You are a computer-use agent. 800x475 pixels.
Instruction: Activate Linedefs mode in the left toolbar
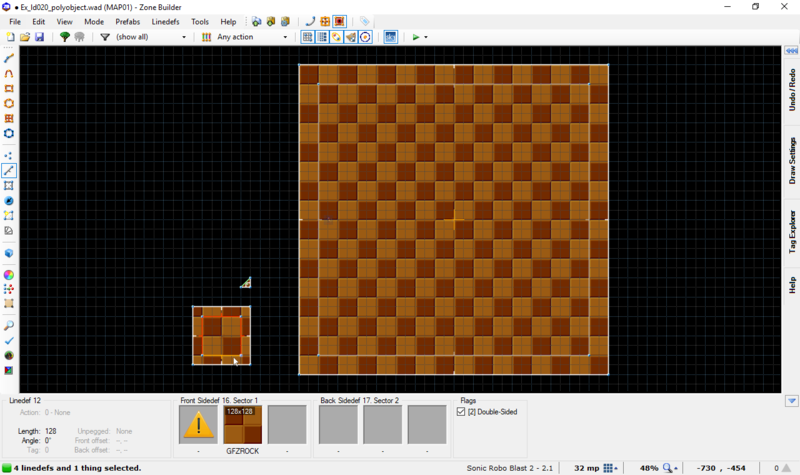[9, 171]
